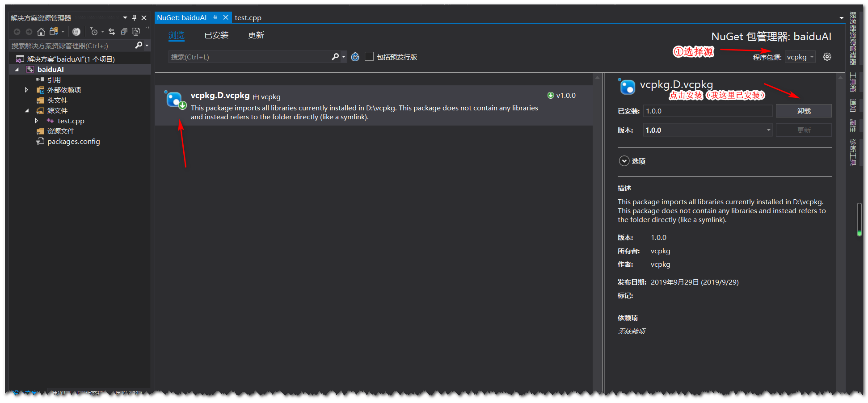This screenshot has width=868, height=403.
Task: Click the back arrow in Solution Explorer toolbar
Action: point(17,32)
